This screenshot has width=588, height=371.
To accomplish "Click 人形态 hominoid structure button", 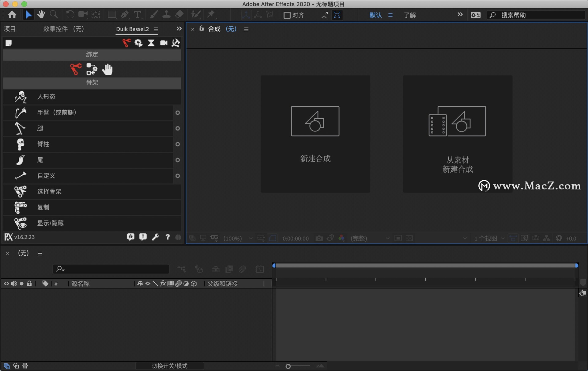I will point(92,97).
